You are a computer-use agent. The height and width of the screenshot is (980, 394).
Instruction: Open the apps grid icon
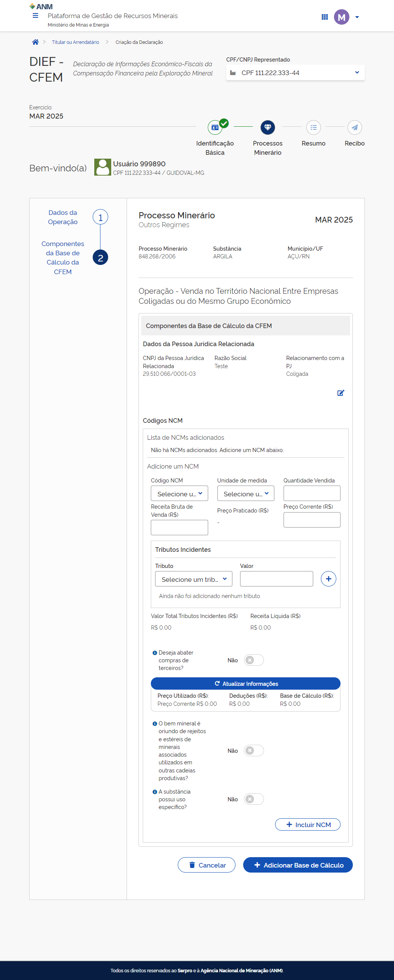tap(324, 17)
